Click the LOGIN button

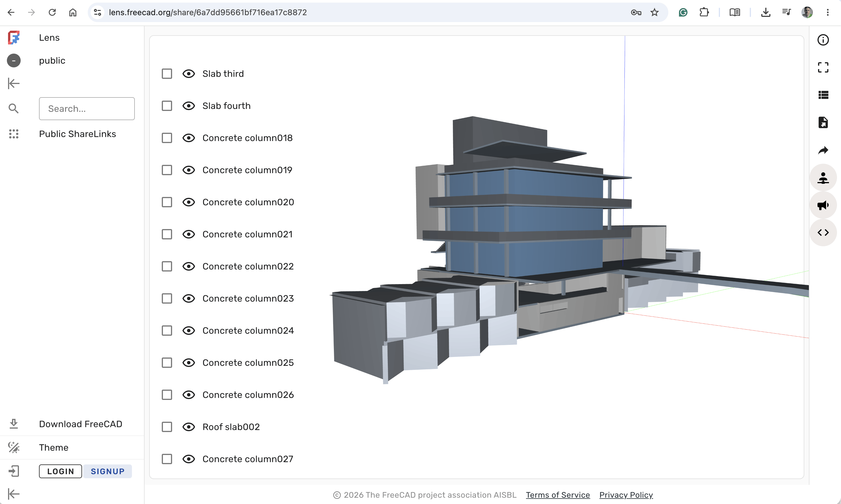coord(61,471)
